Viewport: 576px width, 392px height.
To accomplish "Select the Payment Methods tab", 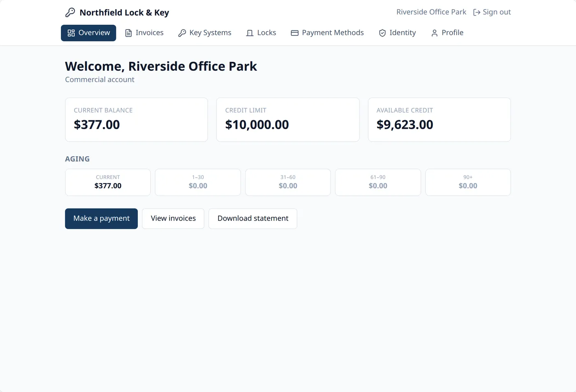I will point(327,33).
